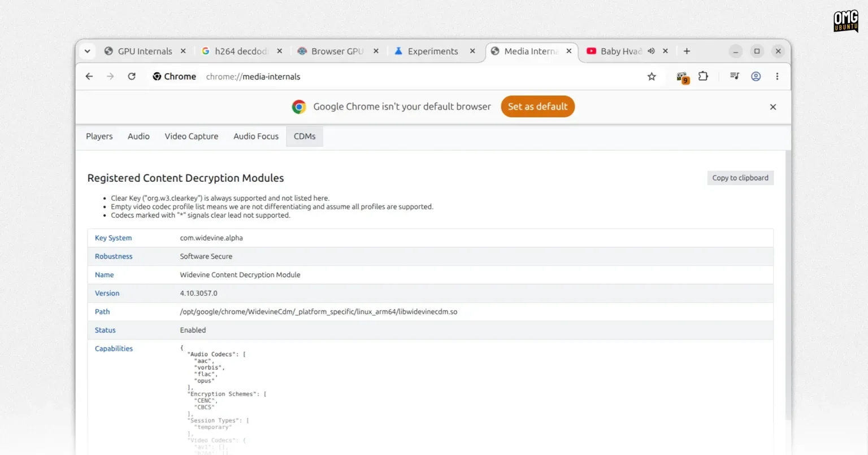Click the Robustness row label
Screen dimensions: 868x455
(x=114, y=256)
